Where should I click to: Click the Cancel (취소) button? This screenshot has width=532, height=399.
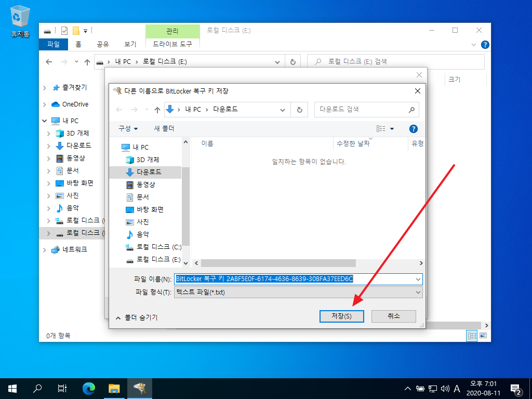pos(394,316)
